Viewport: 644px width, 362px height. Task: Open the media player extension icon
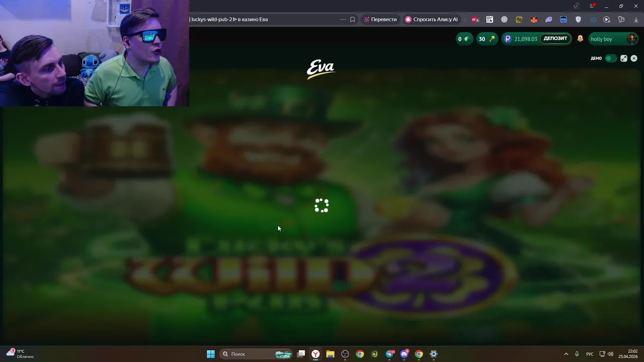[607, 19]
